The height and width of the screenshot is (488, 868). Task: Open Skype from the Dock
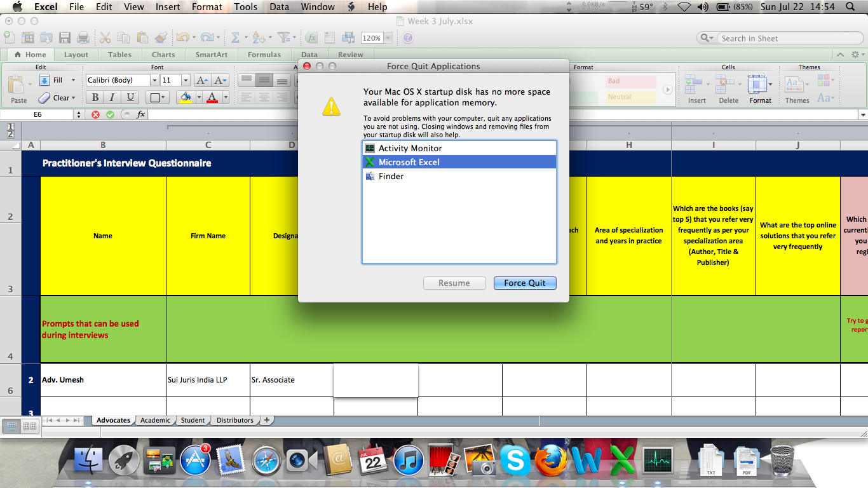coord(515,460)
